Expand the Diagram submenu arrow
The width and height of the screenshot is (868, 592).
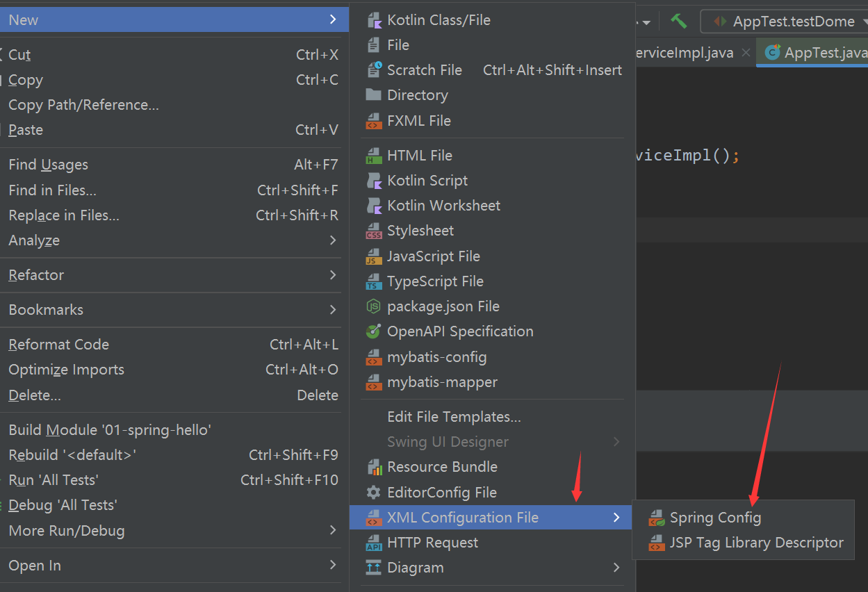(616, 568)
